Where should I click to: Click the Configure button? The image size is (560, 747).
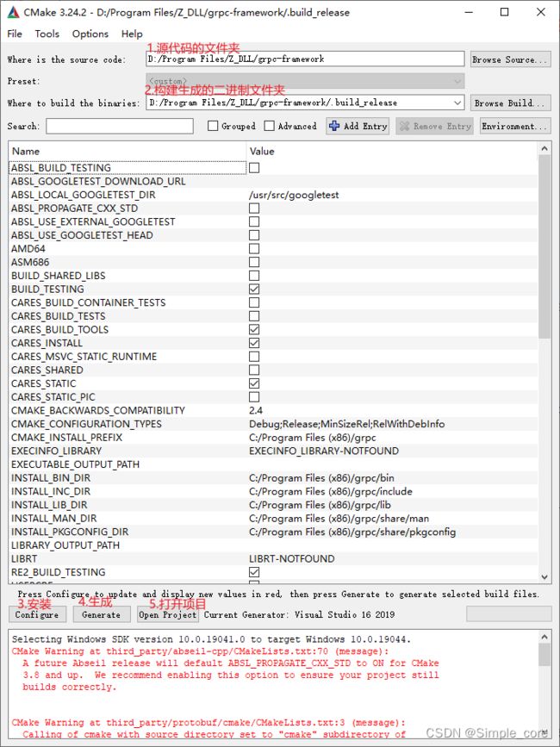click(37, 614)
